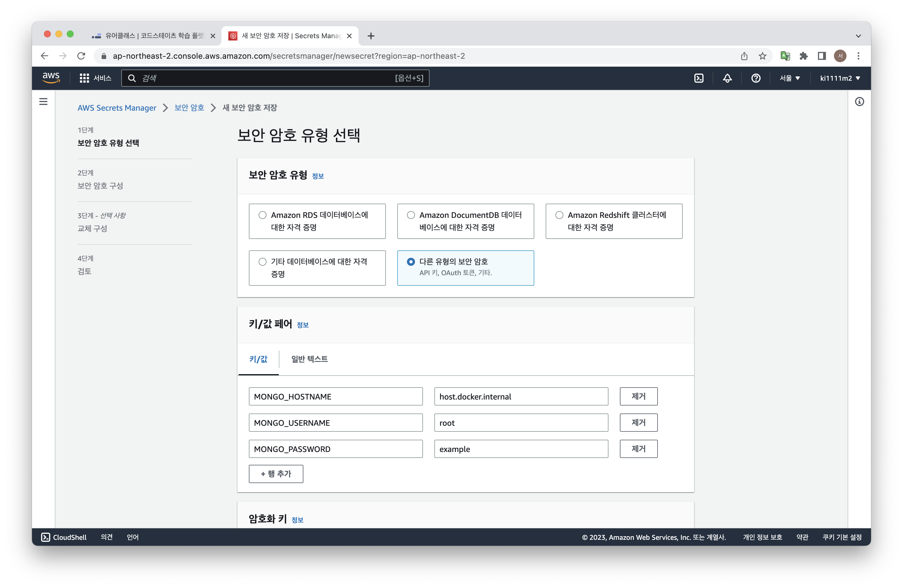
Task: Toggle the browser side panel icon
Action: tap(822, 56)
